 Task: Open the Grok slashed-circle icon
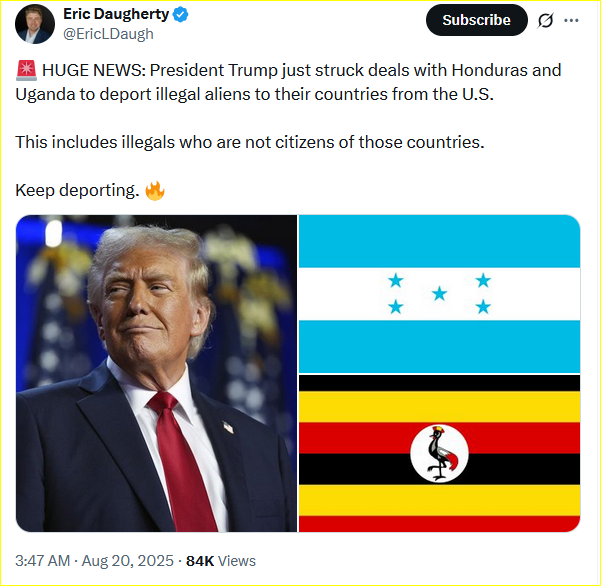coord(545,20)
